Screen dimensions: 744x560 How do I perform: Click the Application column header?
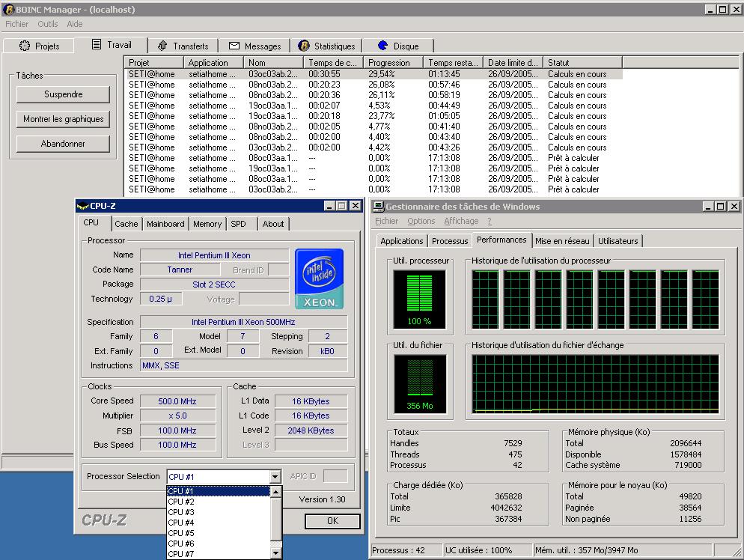213,63
